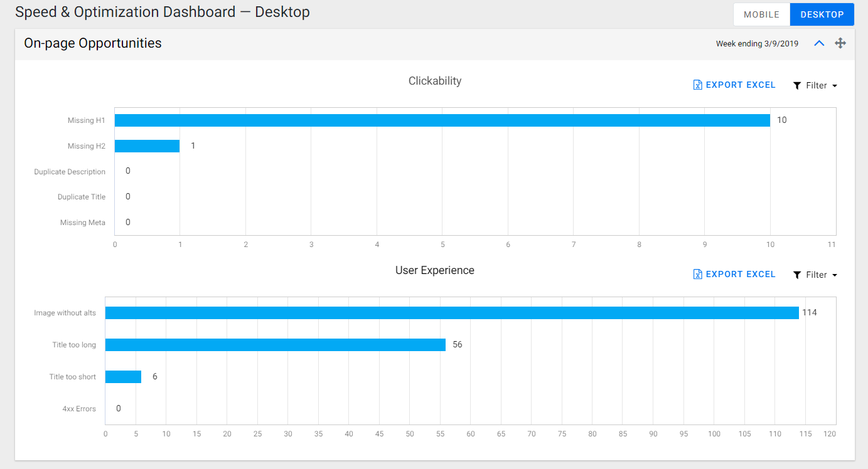The height and width of the screenshot is (469, 868).
Task: Export User Experience chart to Excel
Action: [734, 274]
